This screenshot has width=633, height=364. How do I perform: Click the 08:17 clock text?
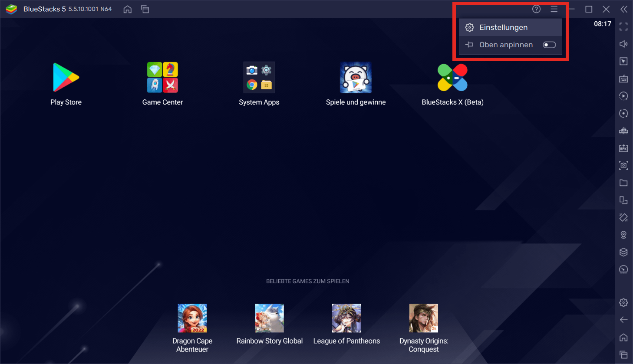[603, 24]
